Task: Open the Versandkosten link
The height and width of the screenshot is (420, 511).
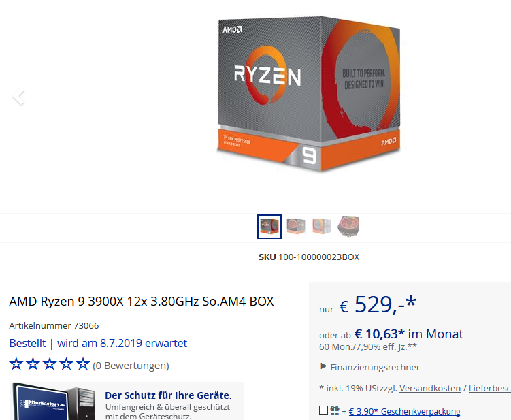Action: [430, 389]
